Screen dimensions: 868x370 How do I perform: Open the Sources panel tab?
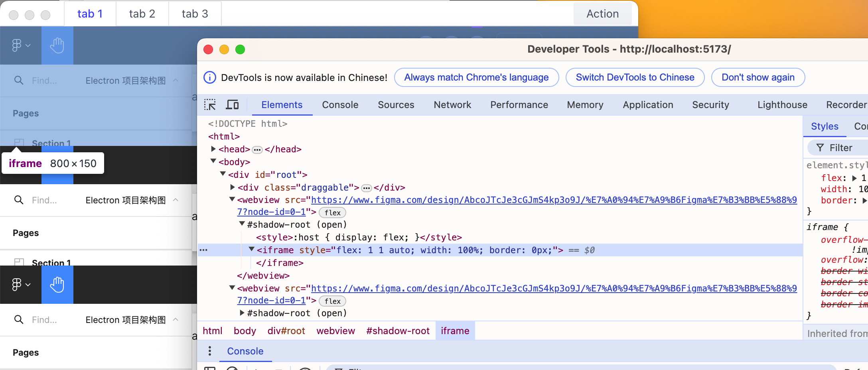tap(396, 105)
